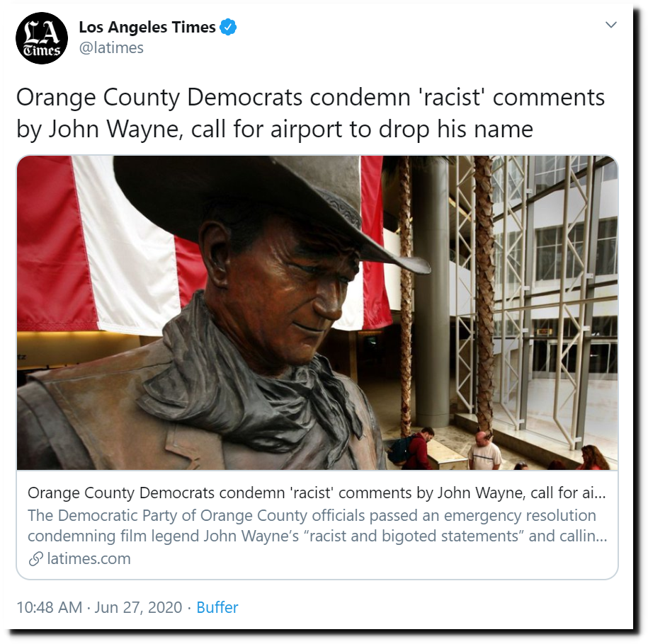Viewport: 648px width, 644px height.
Task: Visit the @latimes handle
Action: [x=111, y=48]
